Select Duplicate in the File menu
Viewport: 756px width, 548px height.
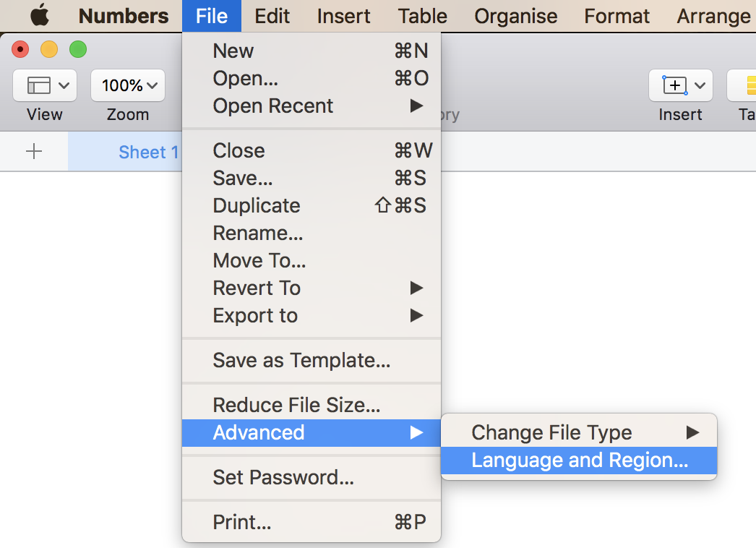click(x=257, y=205)
